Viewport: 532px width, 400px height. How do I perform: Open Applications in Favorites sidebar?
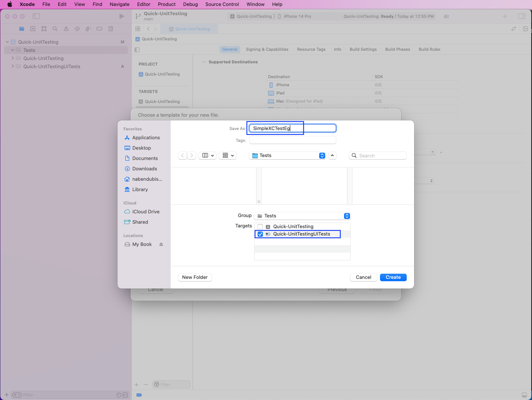[142, 137]
